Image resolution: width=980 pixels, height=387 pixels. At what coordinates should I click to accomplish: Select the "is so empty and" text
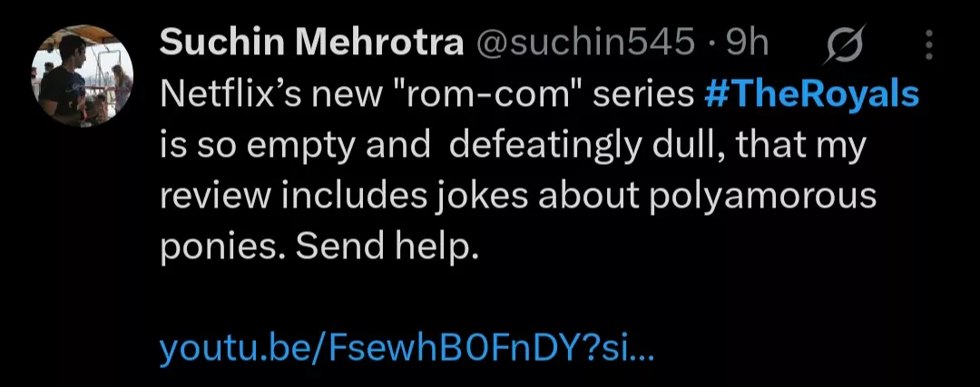pyautogui.click(x=294, y=146)
